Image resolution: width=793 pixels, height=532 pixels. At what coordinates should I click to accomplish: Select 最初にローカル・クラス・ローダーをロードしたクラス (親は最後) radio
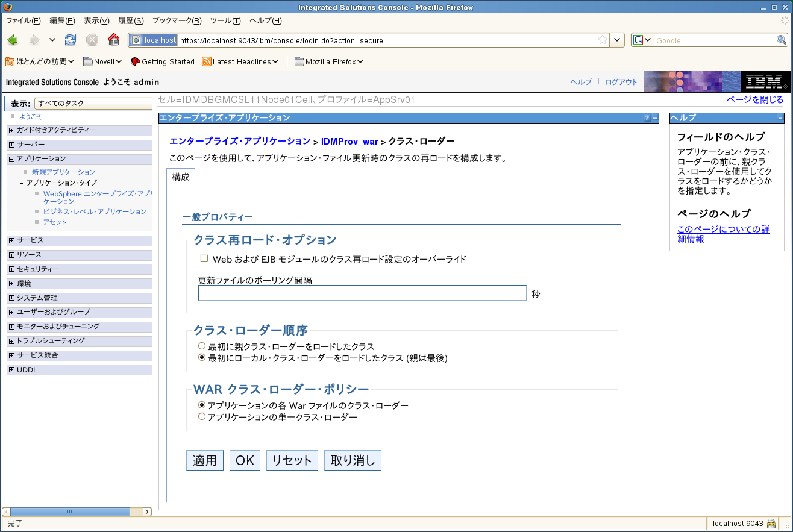click(x=202, y=357)
